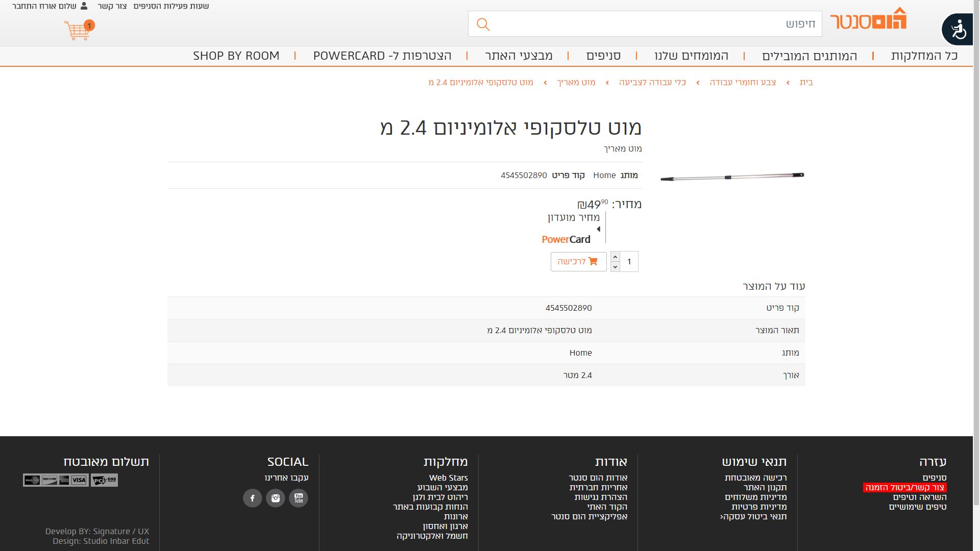Open the accessibility wheelchair menu
This screenshot has width=980, height=551.
pyautogui.click(x=959, y=30)
